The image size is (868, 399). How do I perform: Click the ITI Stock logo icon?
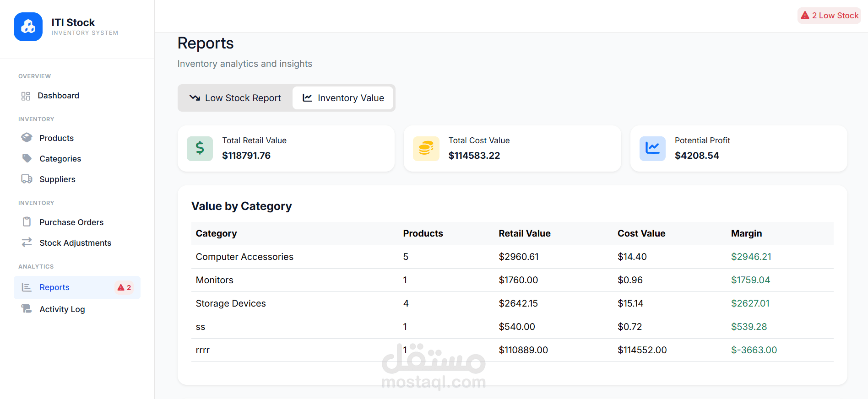point(28,27)
